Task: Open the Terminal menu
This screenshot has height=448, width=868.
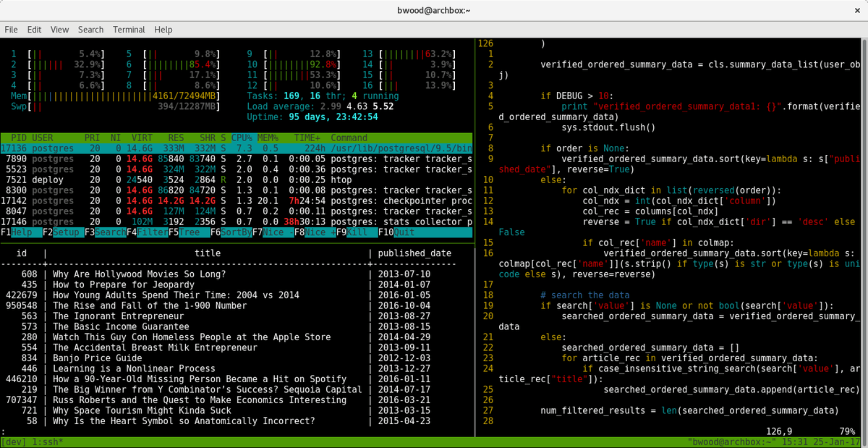Action: (x=129, y=30)
